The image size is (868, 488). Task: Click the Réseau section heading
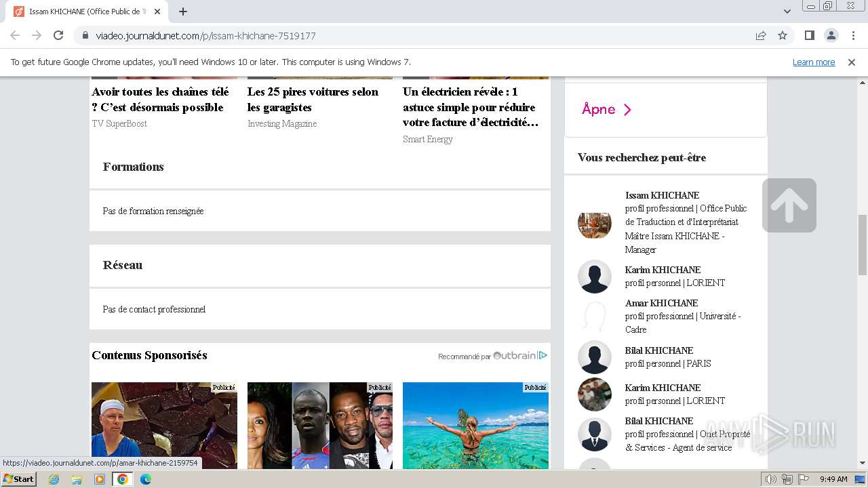123,265
